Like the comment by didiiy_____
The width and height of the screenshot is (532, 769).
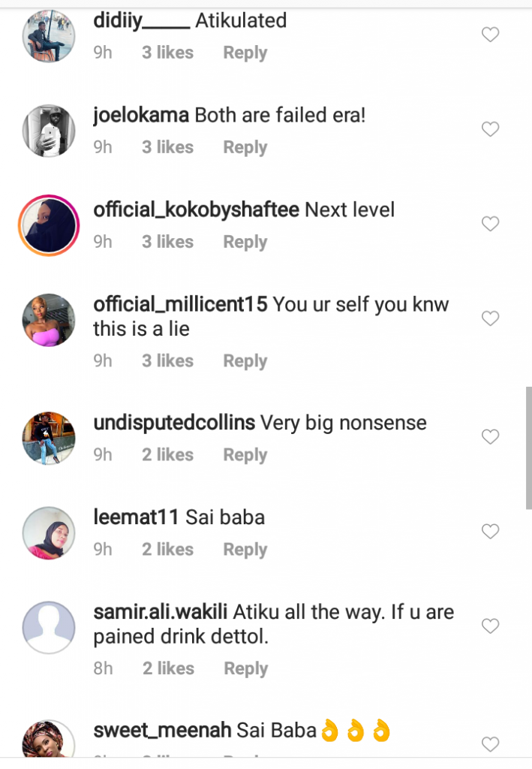click(490, 35)
